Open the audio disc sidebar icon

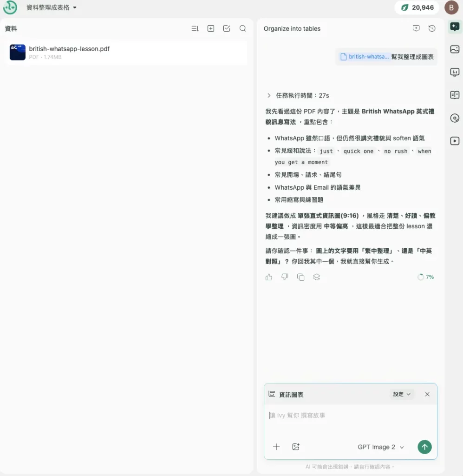click(x=455, y=118)
